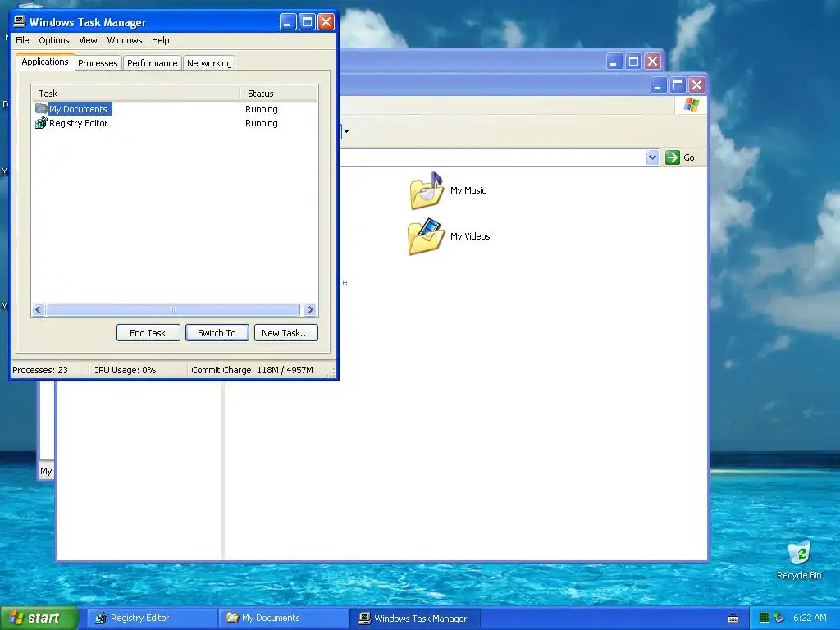
Task: Click the horizontal scrollbar thumb in task list
Action: (173, 309)
